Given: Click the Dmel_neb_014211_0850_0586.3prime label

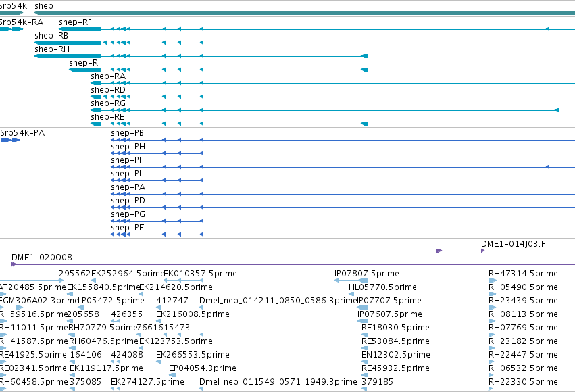Looking at the screenshot, I should [x=278, y=301].
